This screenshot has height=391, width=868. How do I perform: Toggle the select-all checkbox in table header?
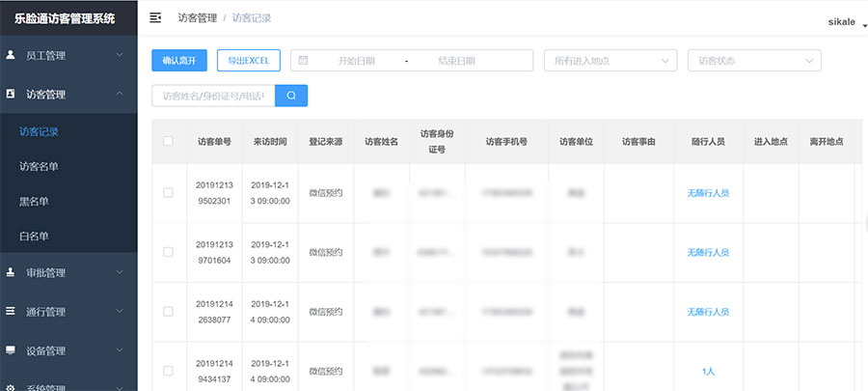[x=168, y=141]
